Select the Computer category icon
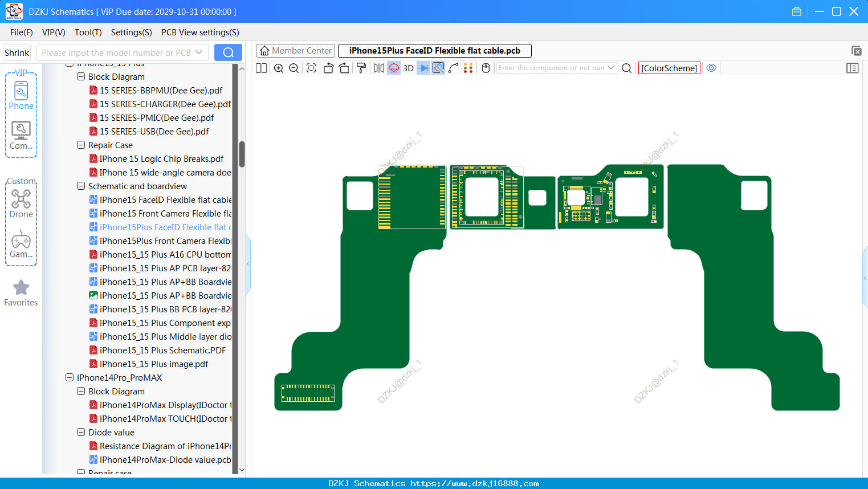Image resolution: width=868 pixels, height=489 pixels. (x=21, y=136)
